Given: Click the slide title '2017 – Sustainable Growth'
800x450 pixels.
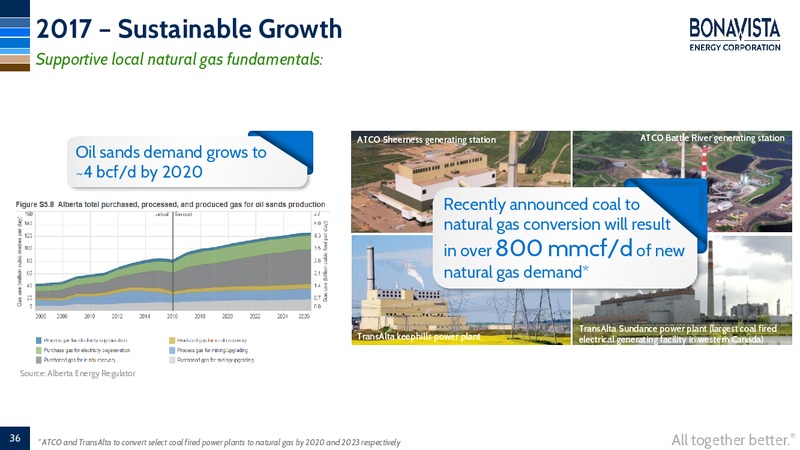Looking at the screenshot, I should pos(189,29).
